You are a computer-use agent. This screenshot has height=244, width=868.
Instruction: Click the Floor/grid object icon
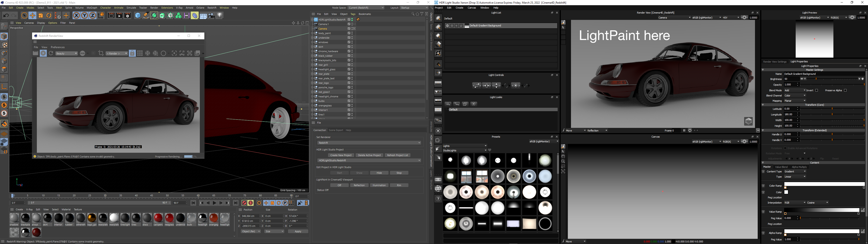203,16
